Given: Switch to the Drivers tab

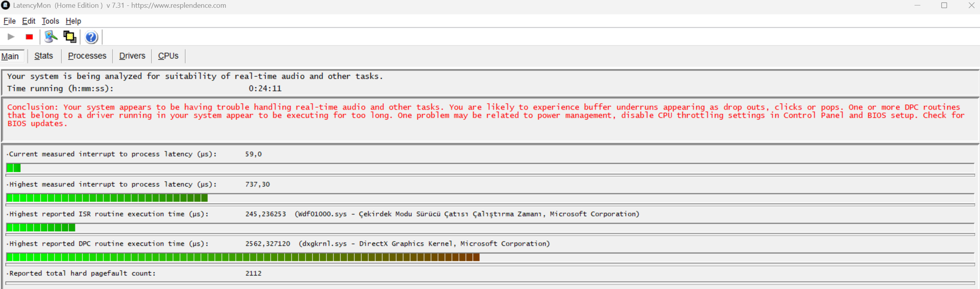Looking at the screenshot, I should (132, 56).
